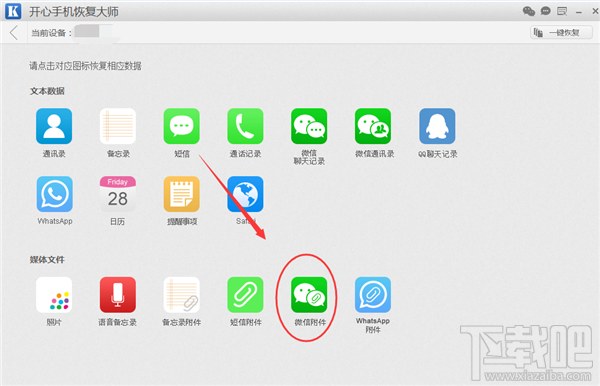The width and height of the screenshot is (600, 386).
Task: Go back using the left arrow
Action: [x=14, y=33]
